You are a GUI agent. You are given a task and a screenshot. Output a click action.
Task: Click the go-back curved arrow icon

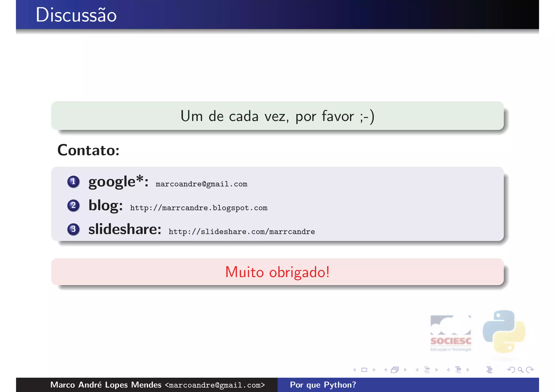click(x=511, y=370)
